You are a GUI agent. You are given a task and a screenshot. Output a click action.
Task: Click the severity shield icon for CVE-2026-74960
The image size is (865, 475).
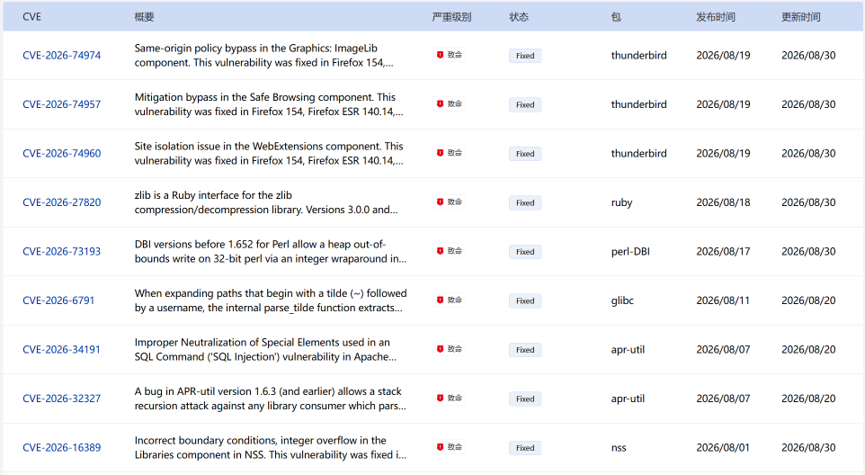pos(440,153)
